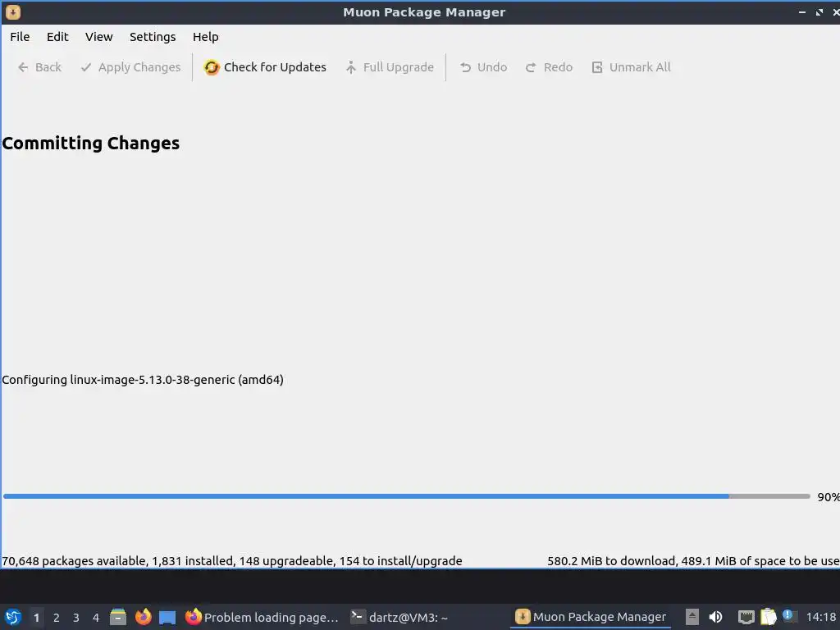The width and height of the screenshot is (840, 630).
Task: Click the 90% progress label
Action: 829,497
